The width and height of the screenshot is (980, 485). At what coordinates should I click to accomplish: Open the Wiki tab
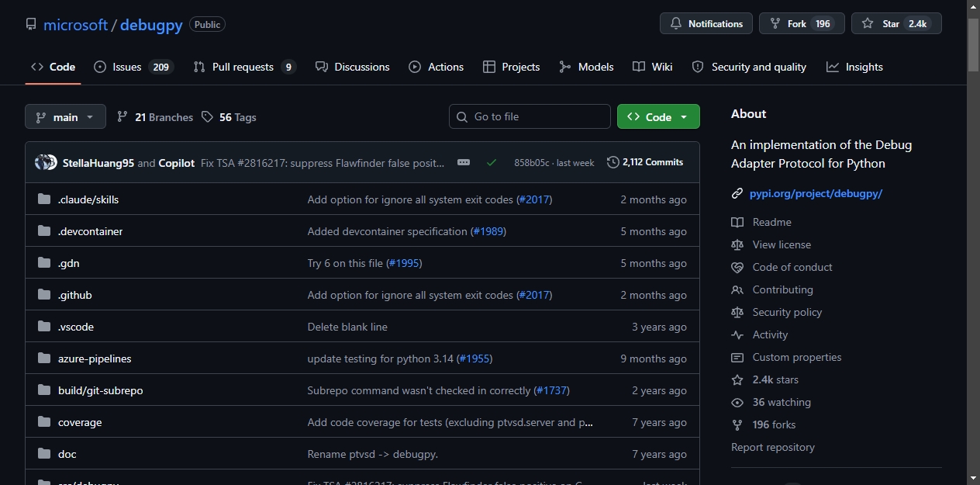653,67
